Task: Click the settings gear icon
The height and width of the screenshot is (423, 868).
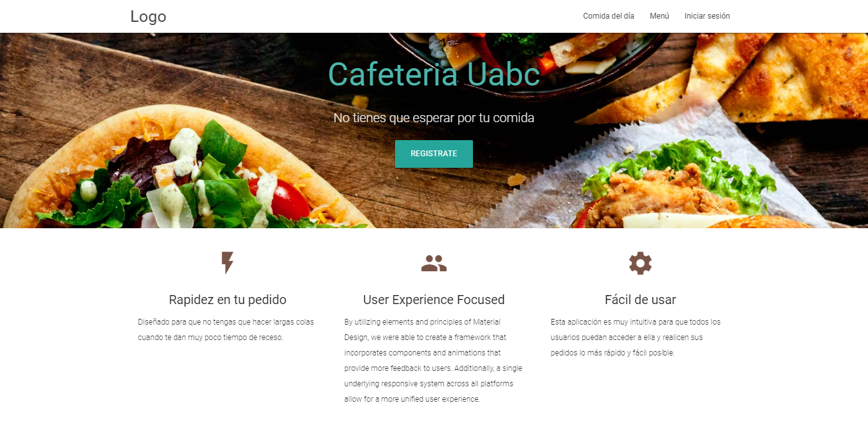Action: click(640, 263)
